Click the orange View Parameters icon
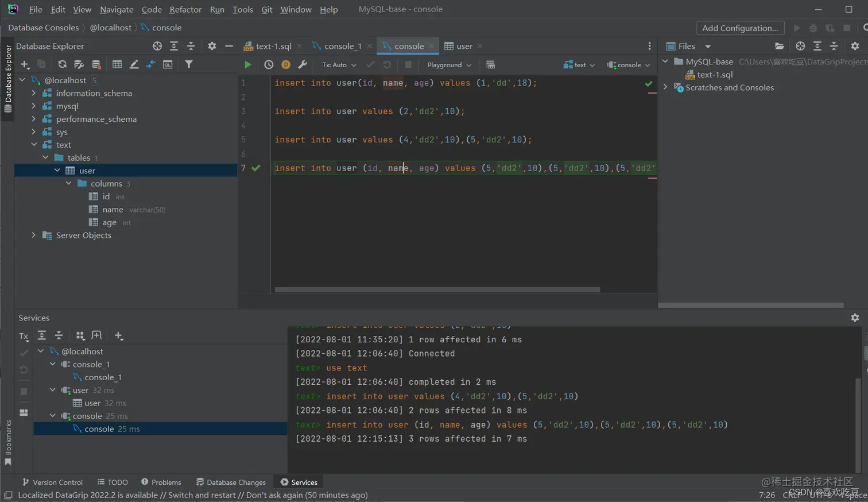The image size is (868, 502). [x=286, y=65]
